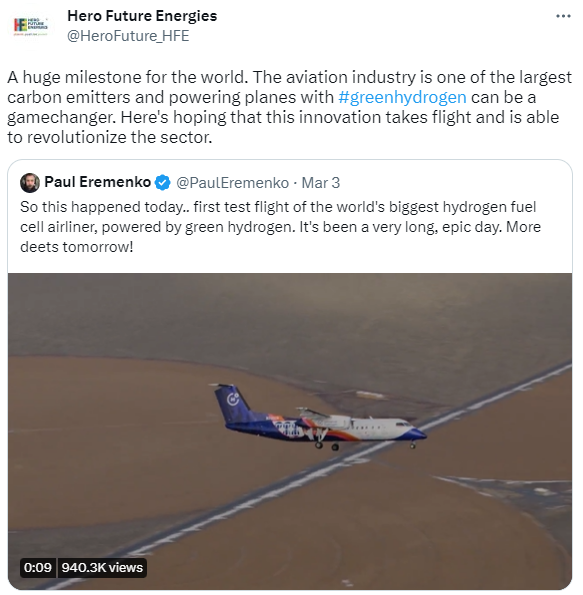Screen dimensions: 583x595
Task: Open the quoted tweet text about test flight
Action: (x=280, y=227)
